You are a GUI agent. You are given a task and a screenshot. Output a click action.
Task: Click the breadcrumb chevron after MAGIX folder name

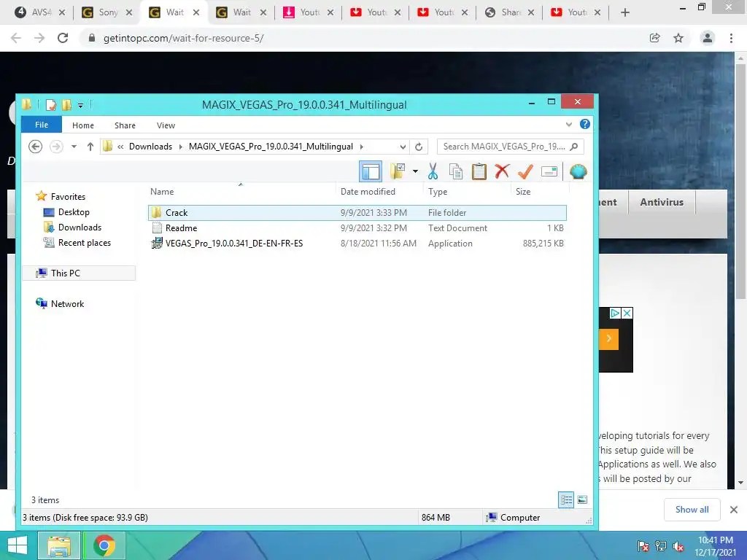(362, 147)
